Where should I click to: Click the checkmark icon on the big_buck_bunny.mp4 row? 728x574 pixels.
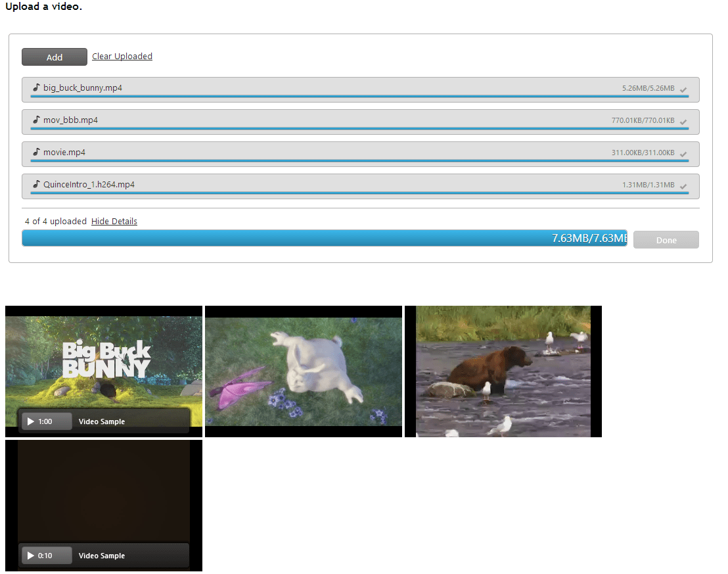click(683, 89)
